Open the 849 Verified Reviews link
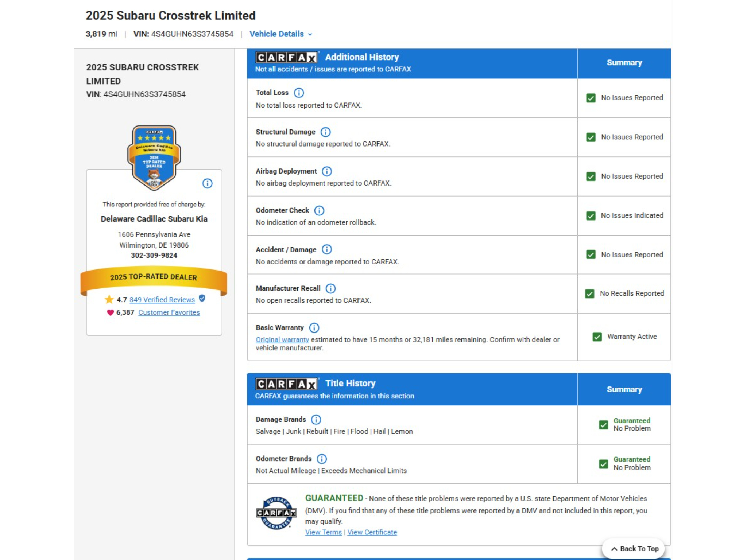747x560 pixels. point(162,300)
